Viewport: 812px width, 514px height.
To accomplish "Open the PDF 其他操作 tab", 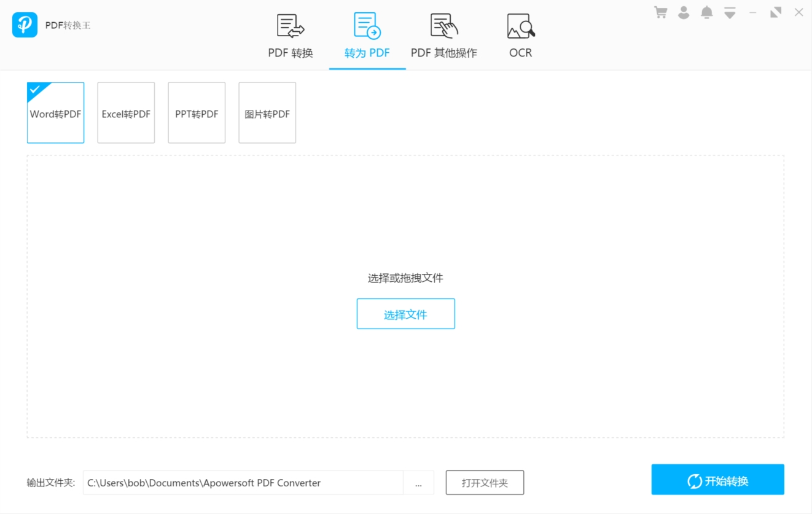I will coord(443,36).
